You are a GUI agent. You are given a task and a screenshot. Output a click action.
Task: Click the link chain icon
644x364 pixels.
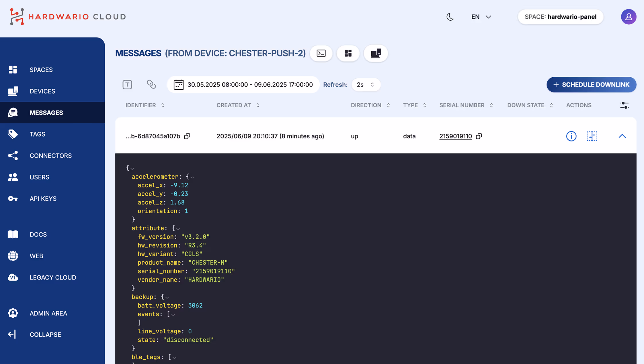click(151, 84)
